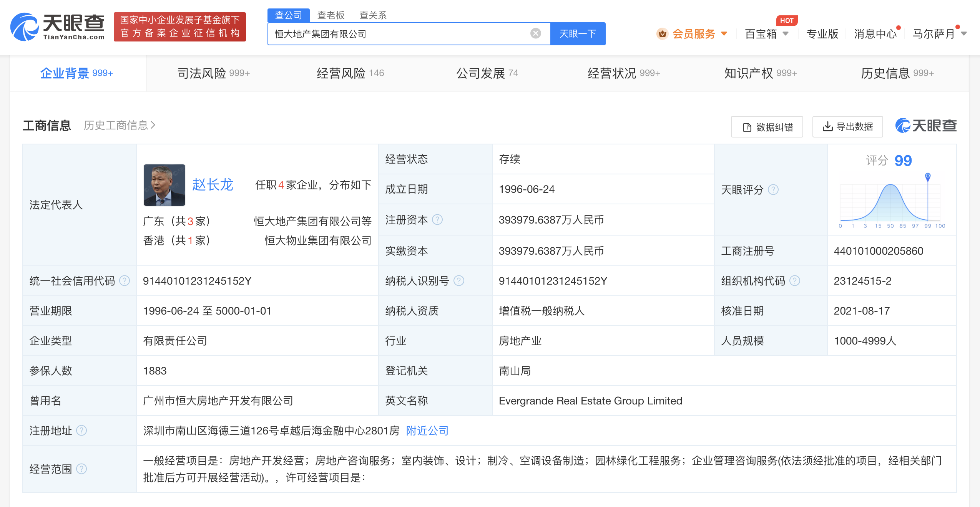Open the 附近公司 link
This screenshot has height=507, width=980.
click(427, 431)
